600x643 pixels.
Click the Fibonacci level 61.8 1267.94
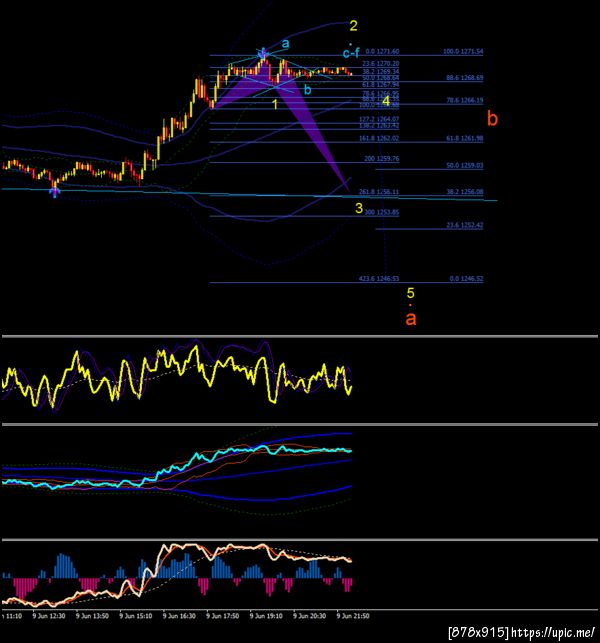(381, 84)
